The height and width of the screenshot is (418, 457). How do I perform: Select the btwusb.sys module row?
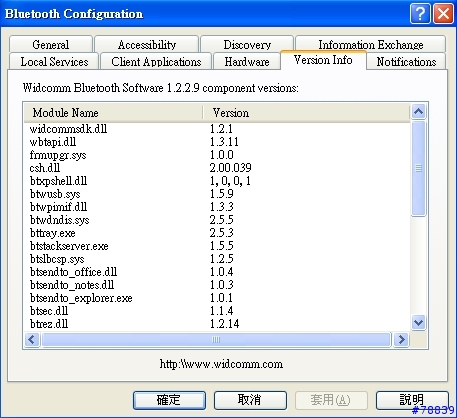[217, 194]
